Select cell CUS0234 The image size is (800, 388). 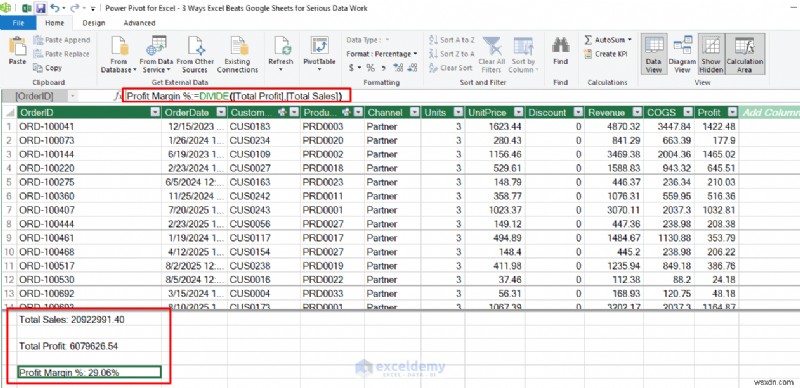tap(264, 140)
